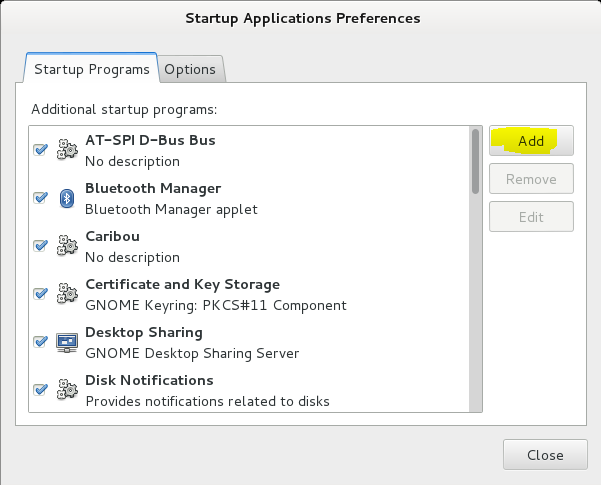Click the Desktop Sharing monitor icon
Screen dimensions: 601x485
tap(67, 342)
